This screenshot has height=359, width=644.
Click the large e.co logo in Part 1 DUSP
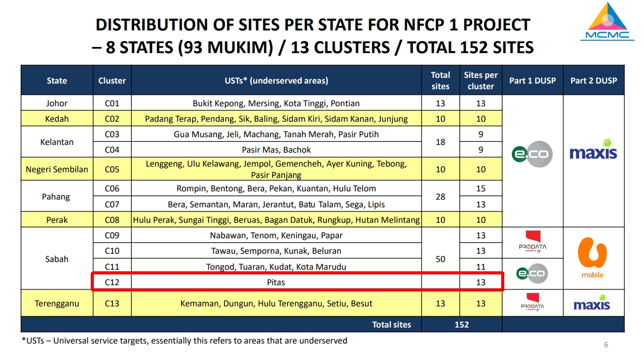[532, 154]
